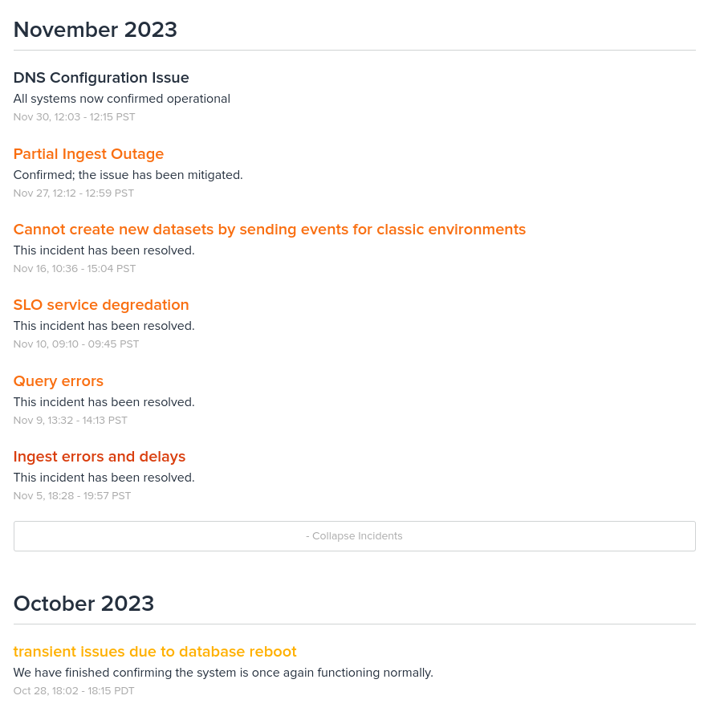The width and height of the screenshot is (728, 720).
Task: Click 'All systems now confirmed operational' text
Action: [122, 99]
